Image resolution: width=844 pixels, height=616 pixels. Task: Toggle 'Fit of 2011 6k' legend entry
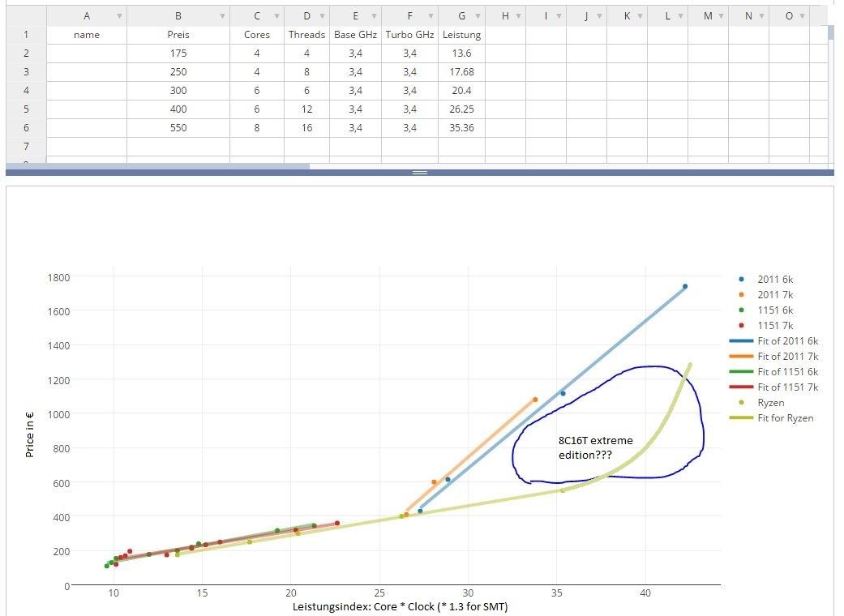point(774,341)
